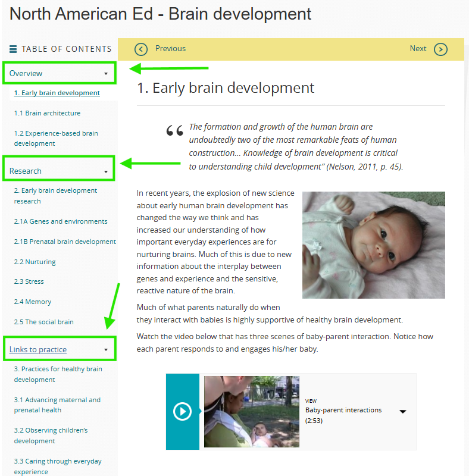Expand the Baby-parent interactions video caret

click(403, 411)
